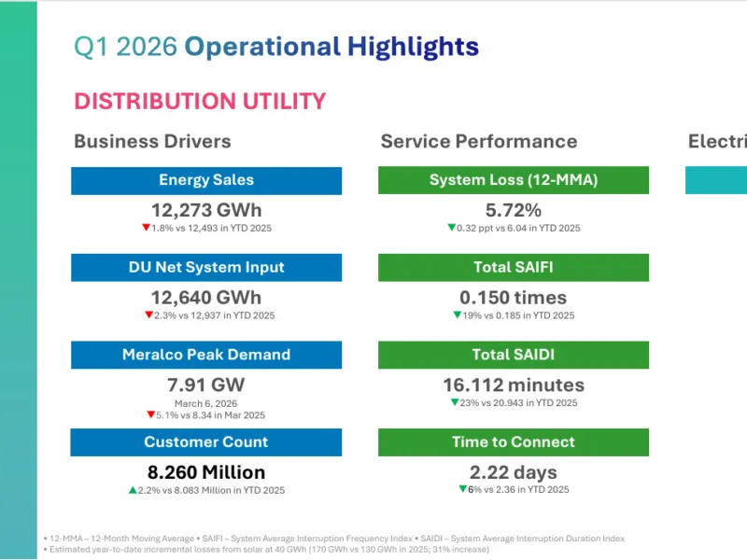Click the 'March 6, 2026' date text
This screenshot has width=747, height=560.
click(205, 403)
